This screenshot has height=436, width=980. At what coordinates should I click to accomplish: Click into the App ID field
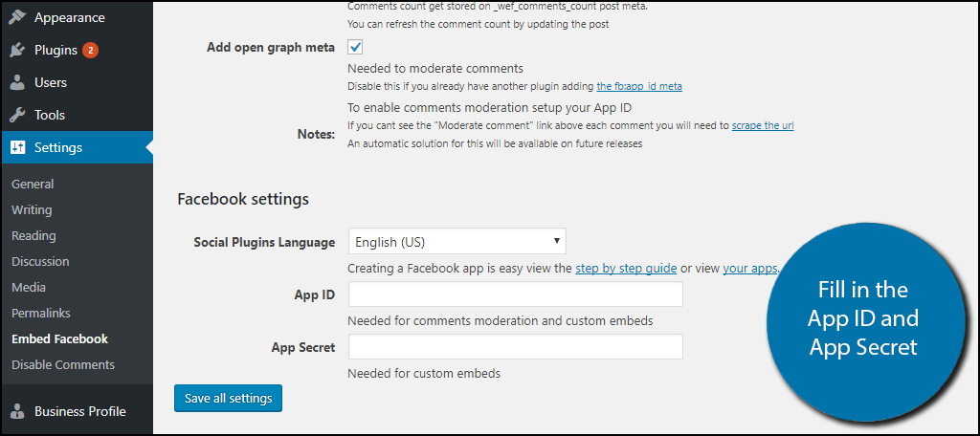pos(516,294)
